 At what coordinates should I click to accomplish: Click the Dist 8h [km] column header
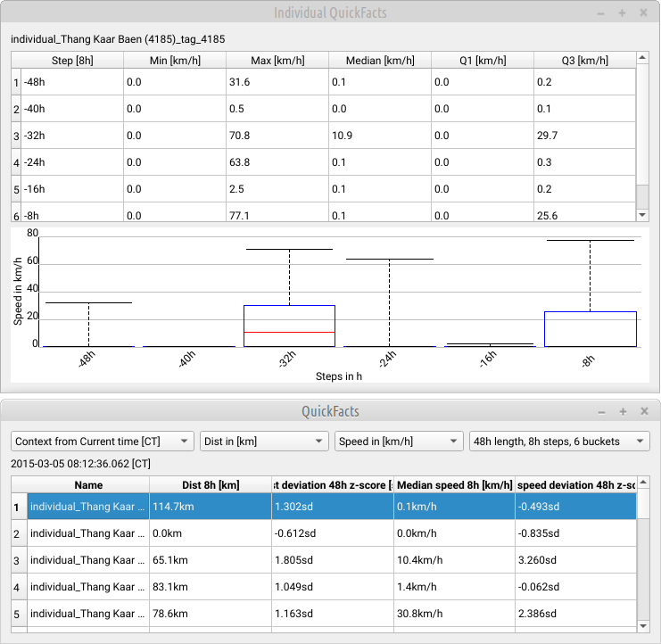click(x=210, y=485)
